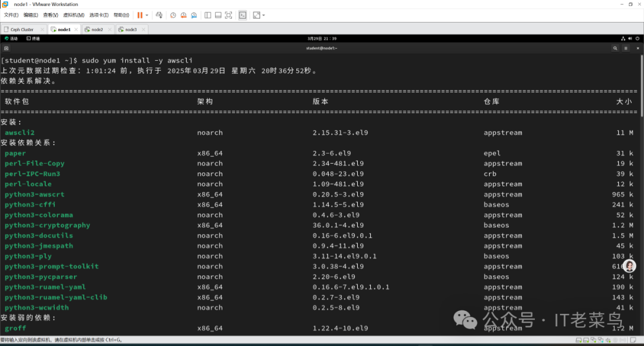
Task: Toggle the thumbnail bar view
Action: [218, 15]
